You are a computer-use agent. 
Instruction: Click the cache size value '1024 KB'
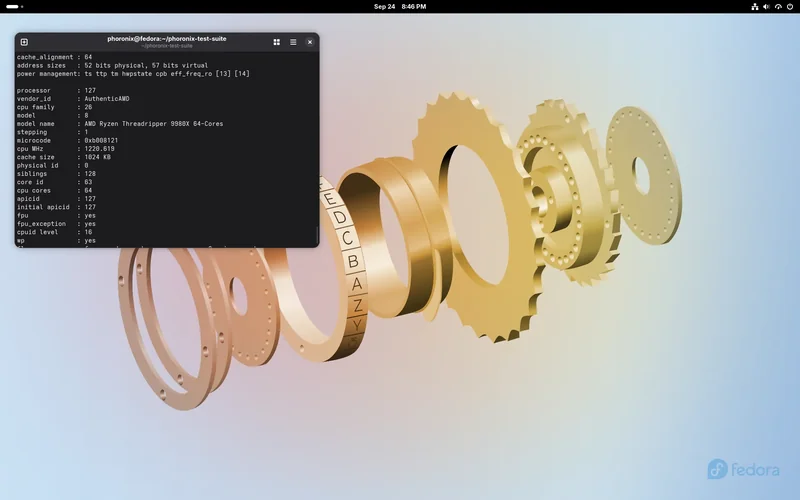(x=97, y=157)
